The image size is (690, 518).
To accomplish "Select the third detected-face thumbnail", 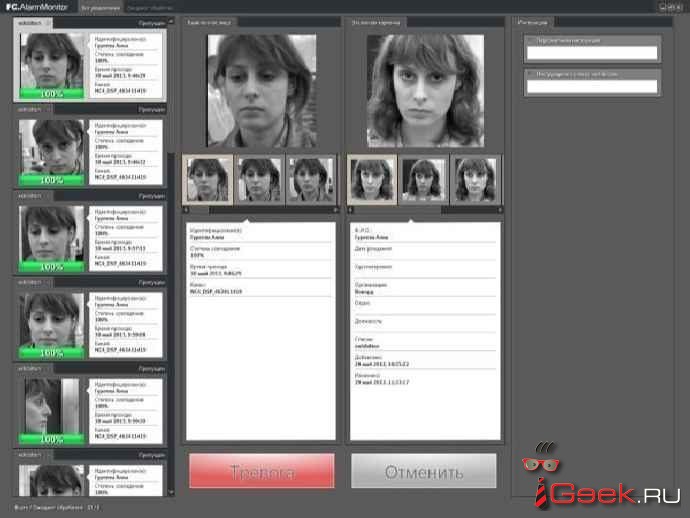I will point(311,180).
